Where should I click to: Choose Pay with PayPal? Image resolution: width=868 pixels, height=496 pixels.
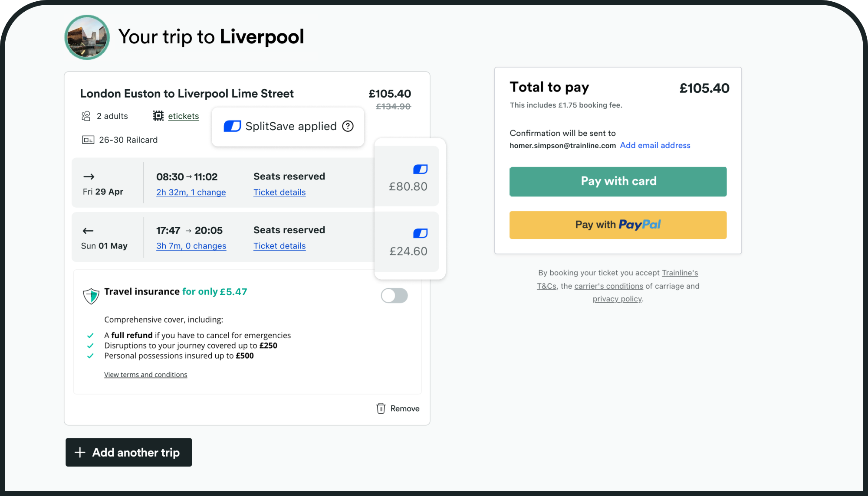(618, 225)
